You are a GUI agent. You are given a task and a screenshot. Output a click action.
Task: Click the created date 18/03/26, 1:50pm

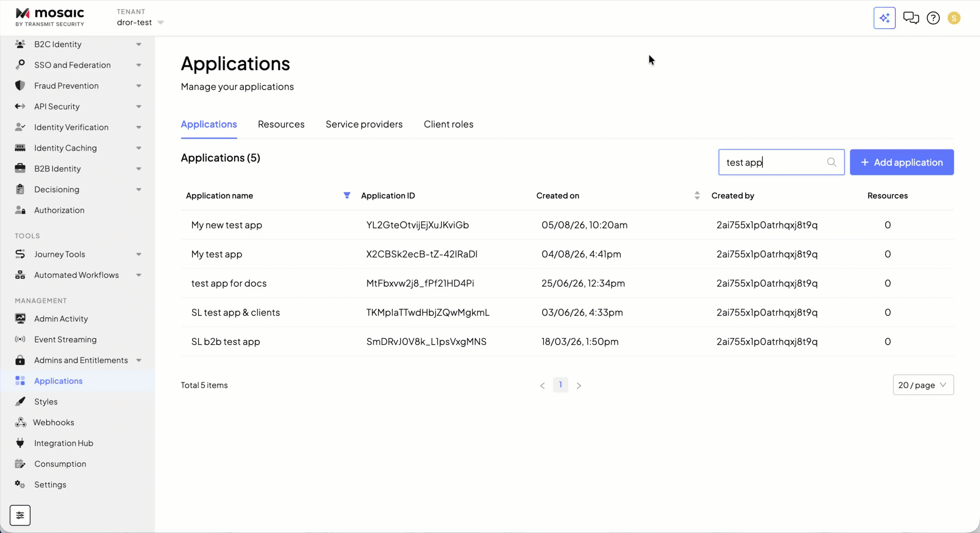click(580, 341)
